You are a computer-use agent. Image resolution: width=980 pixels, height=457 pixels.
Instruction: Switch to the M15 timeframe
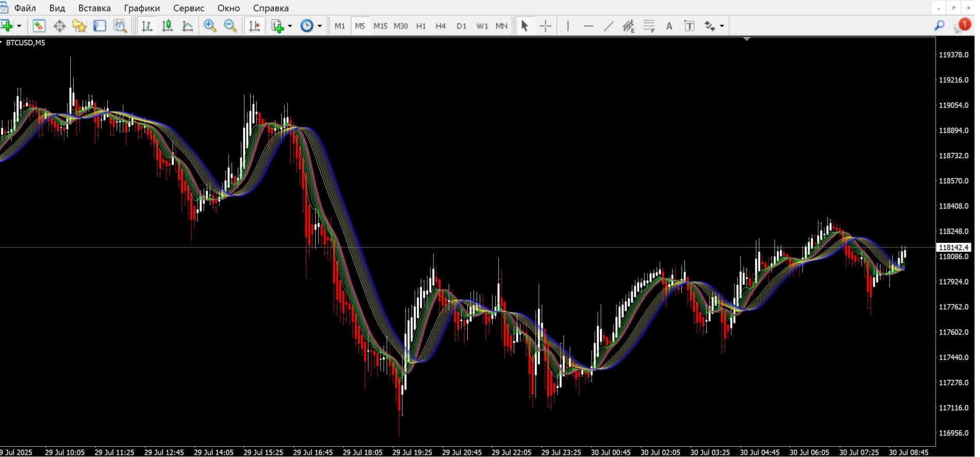point(380,26)
